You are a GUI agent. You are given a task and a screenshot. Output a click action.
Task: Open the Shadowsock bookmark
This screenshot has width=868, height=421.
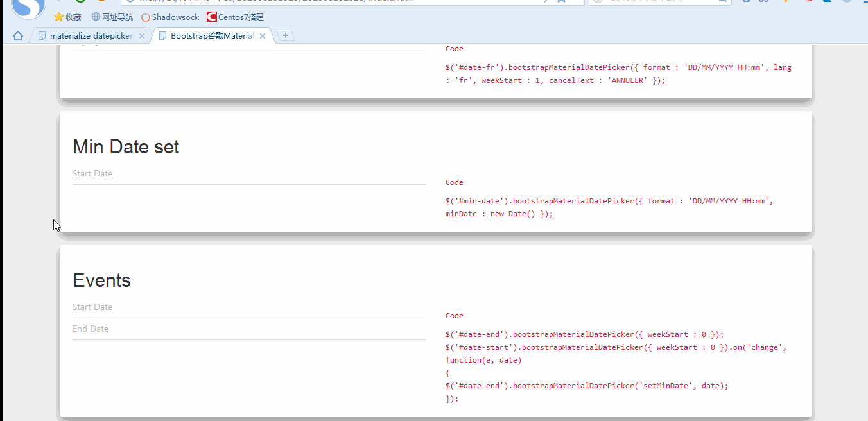tap(170, 17)
